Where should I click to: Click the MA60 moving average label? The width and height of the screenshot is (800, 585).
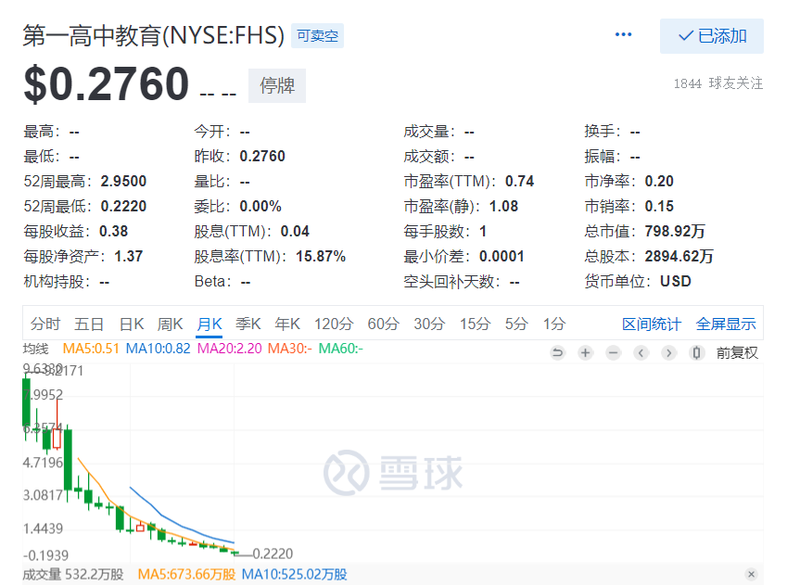click(x=341, y=349)
